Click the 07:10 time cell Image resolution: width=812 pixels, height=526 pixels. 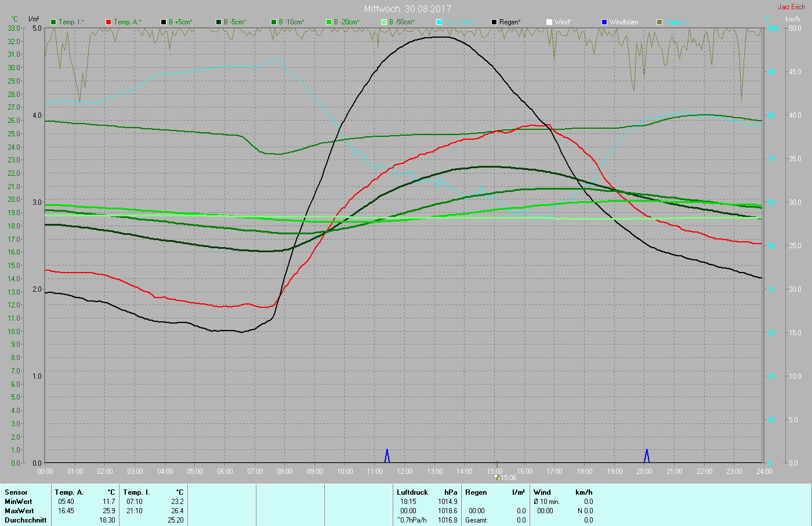[135, 502]
